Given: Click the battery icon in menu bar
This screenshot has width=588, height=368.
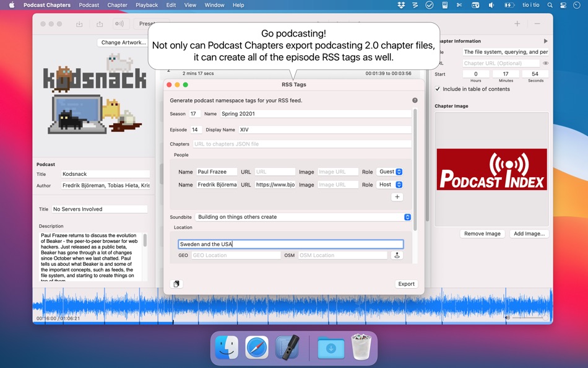Looking at the screenshot, I should [x=509, y=5].
